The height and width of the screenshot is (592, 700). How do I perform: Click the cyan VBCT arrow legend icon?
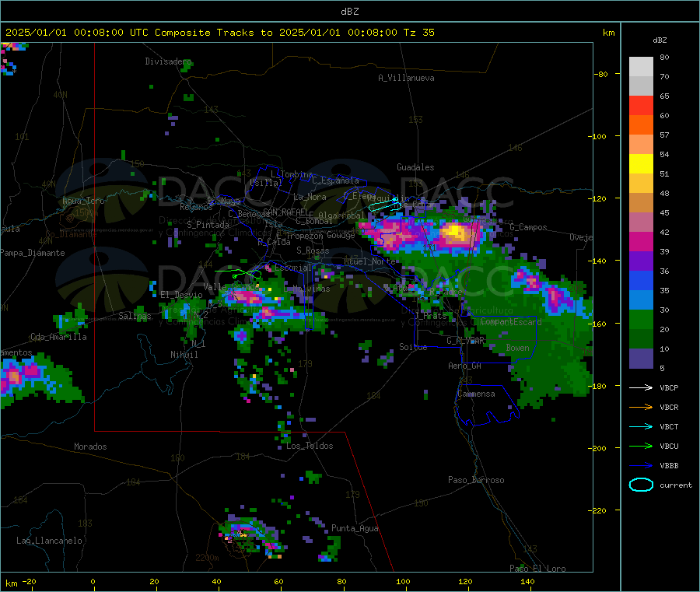[641, 427]
